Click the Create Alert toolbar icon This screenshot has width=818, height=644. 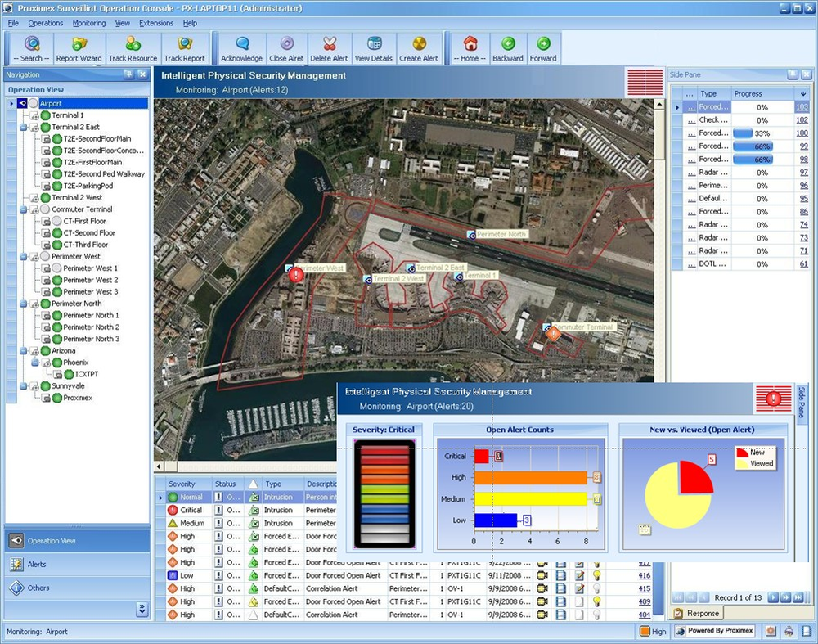point(418,47)
